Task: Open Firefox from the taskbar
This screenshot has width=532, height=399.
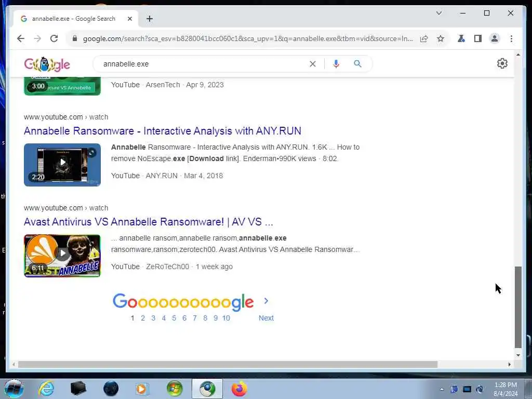Action: point(239,389)
